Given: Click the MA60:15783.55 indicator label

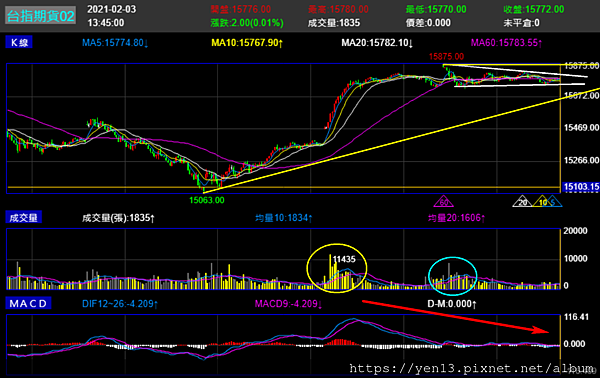Looking at the screenshot, I should pyautogui.click(x=507, y=42).
